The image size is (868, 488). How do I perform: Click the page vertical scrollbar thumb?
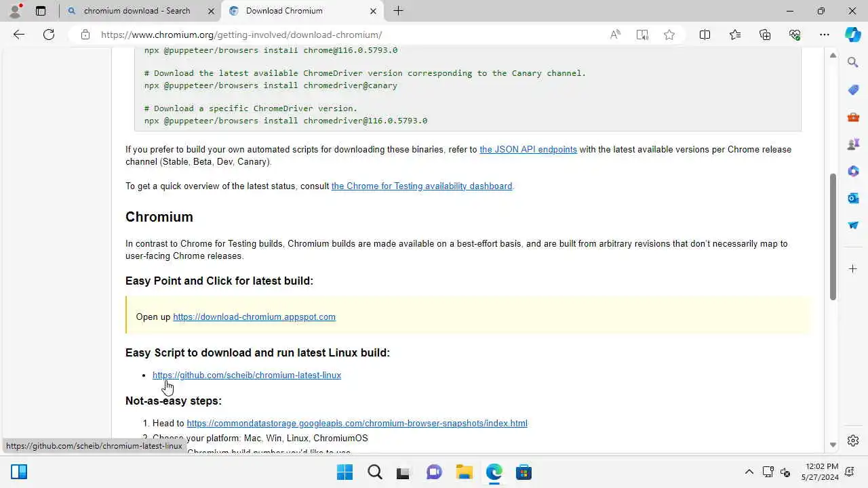pyautogui.click(x=833, y=237)
